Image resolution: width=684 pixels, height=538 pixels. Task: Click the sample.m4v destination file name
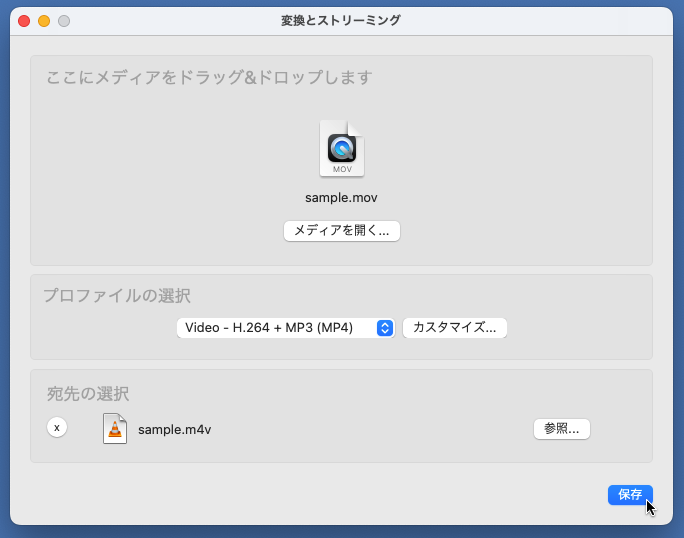pyautogui.click(x=174, y=430)
